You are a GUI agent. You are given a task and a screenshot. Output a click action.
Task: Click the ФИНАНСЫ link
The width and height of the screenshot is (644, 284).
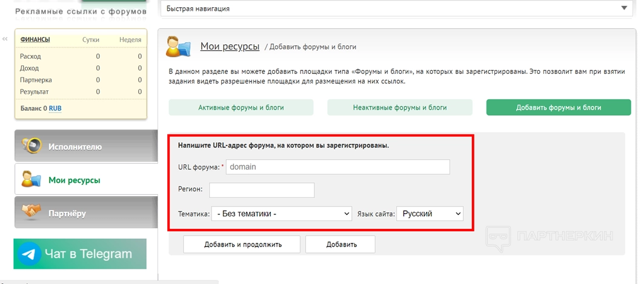pos(35,39)
